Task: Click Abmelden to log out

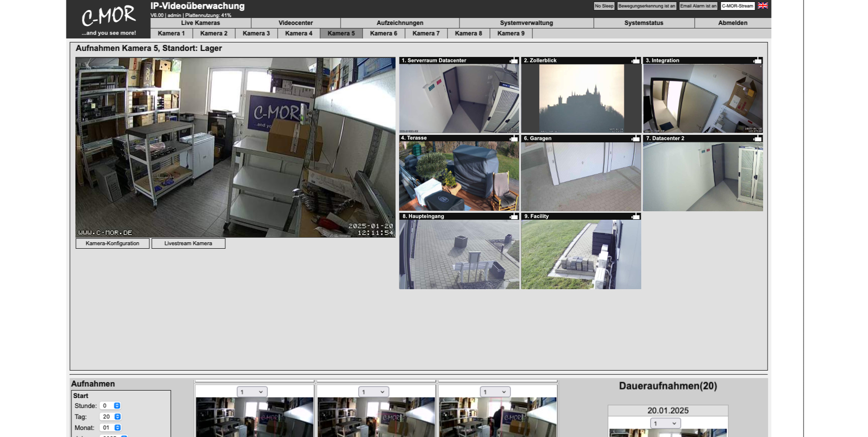Action: click(733, 23)
